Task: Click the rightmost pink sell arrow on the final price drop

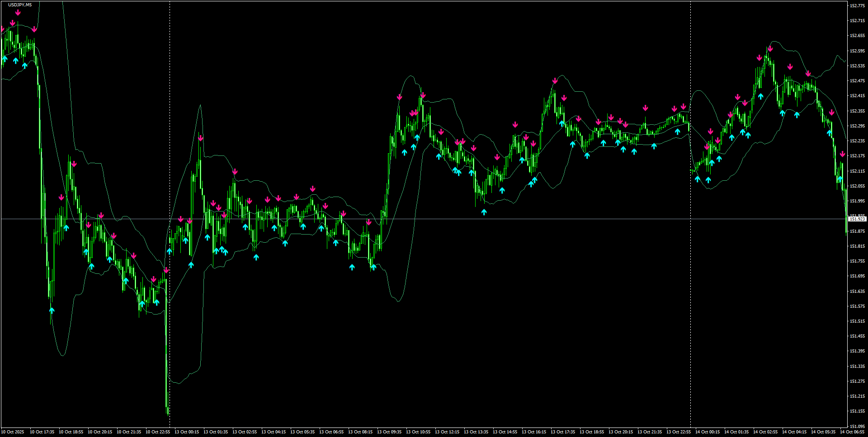Action: [x=843, y=154]
